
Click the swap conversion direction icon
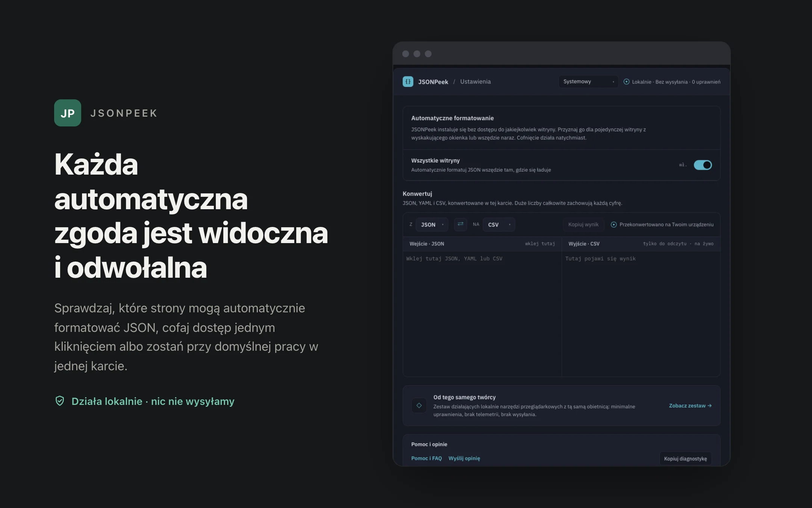(x=461, y=224)
